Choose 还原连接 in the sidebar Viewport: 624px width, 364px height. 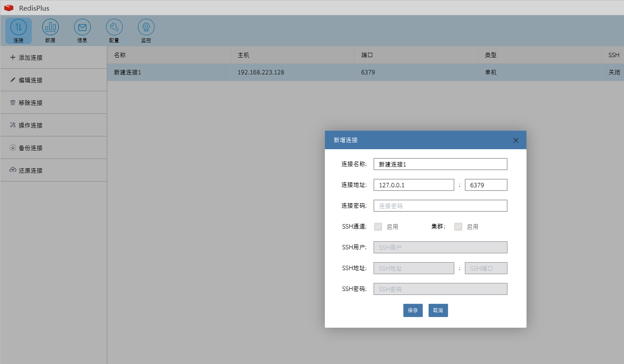[x=54, y=170]
